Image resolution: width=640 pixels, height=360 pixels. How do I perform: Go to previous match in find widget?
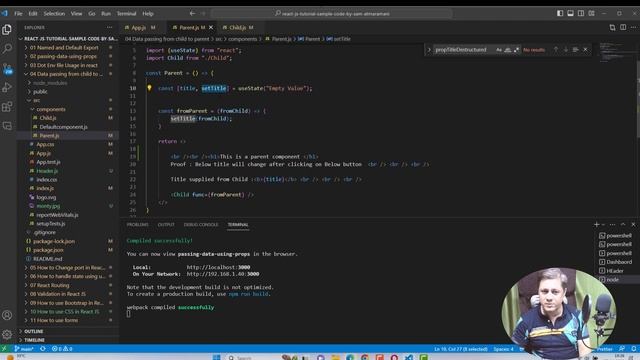(x=556, y=49)
